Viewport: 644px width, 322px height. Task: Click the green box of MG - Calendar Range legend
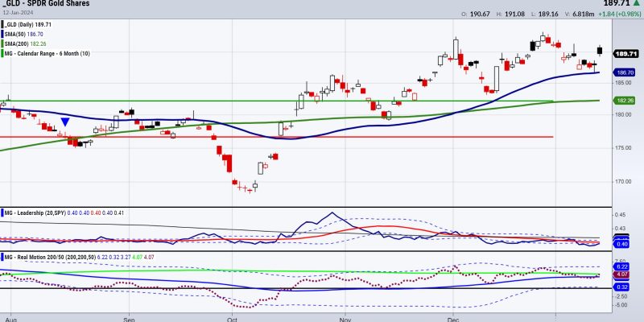click(2, 53)
